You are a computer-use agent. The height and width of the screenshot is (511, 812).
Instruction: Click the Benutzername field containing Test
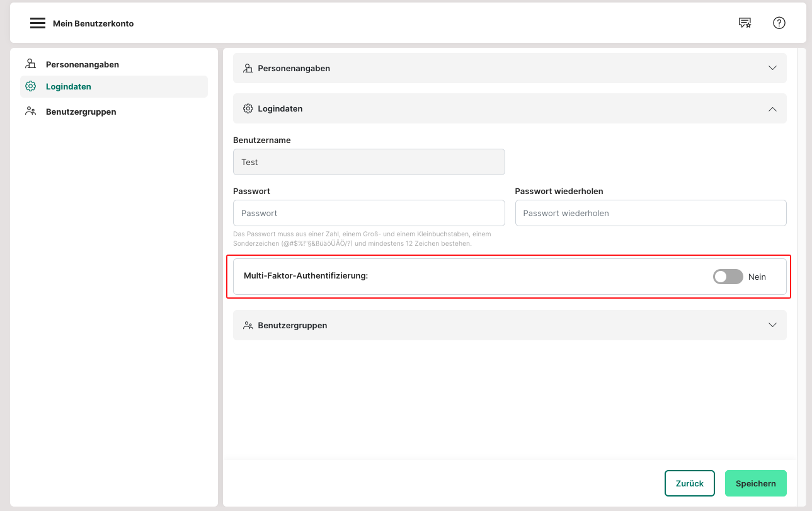pos(369,162)
